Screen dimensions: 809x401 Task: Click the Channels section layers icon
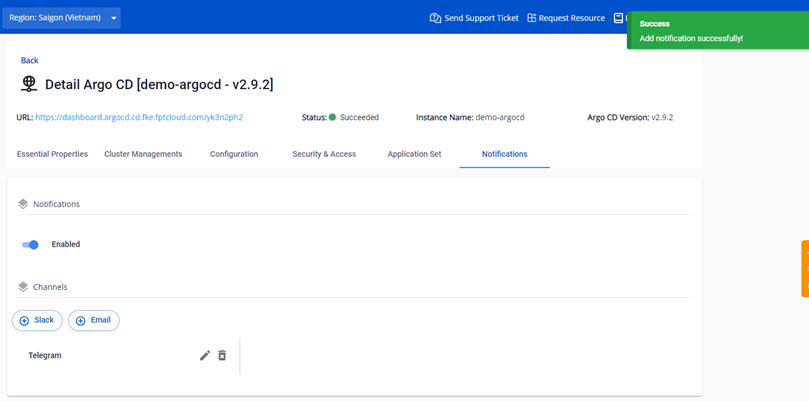[23, 287]
